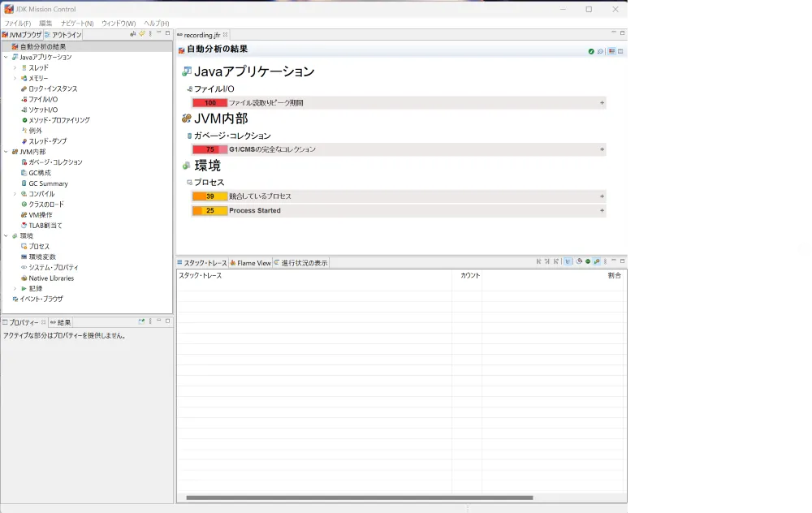Open ロック・インスタンス page icon
Viewport: 812px width, 513px height.
[x=24, y=89]
